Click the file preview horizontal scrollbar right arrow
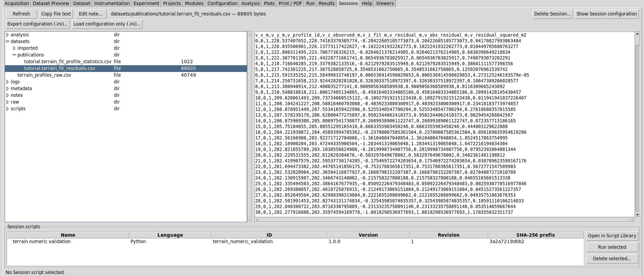This screenshot has width=644, height=276. [632, 220]
